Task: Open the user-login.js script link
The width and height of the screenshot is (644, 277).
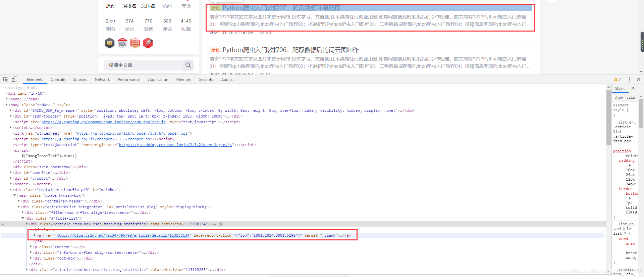Action: point(175,145)
